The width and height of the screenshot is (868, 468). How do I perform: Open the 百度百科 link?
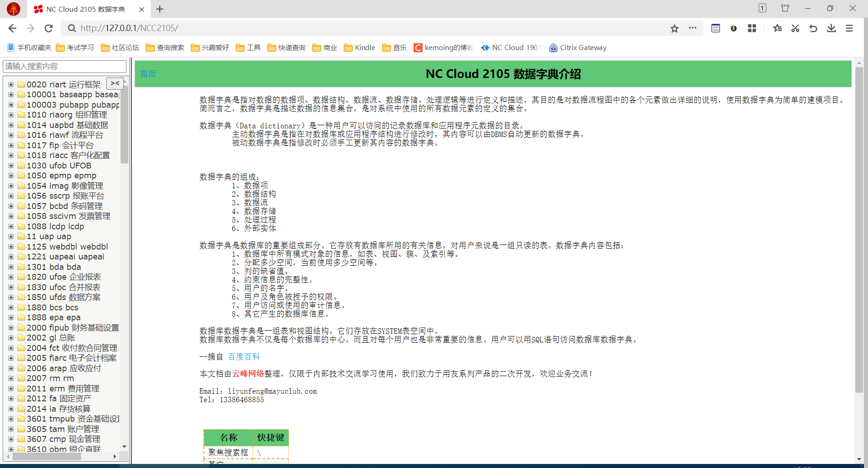244,356
